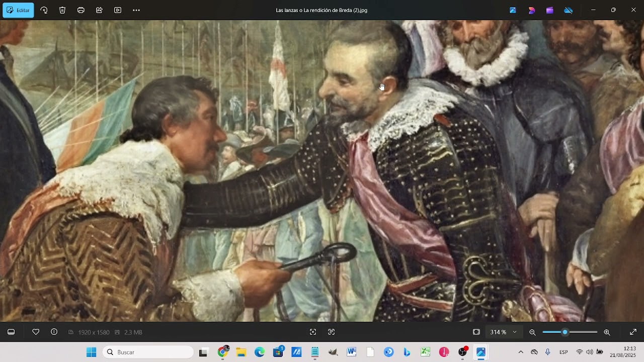Delete the photo with the trash icon
Screen dimensions: 644x362
(x=62, y=10)
